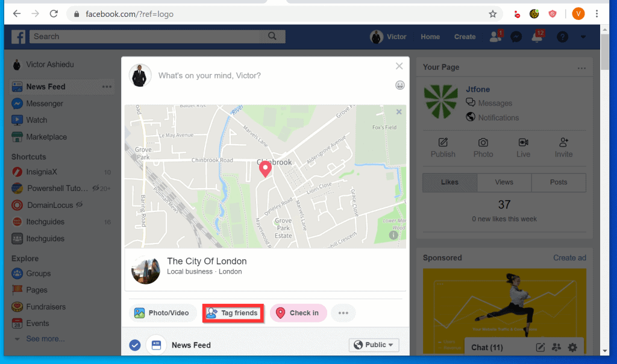Click inside the Facebook search field
The height and width of the screenshot is (364, 617).
(151, 36)
